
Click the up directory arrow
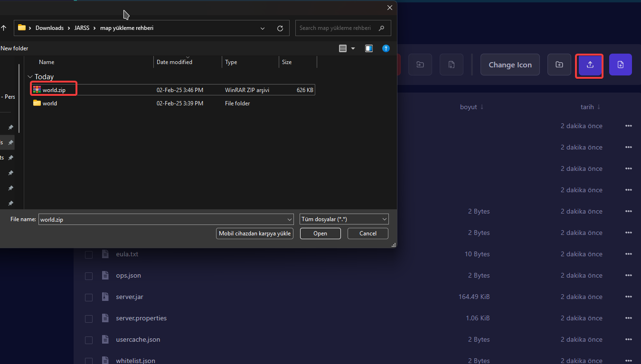(4, 28)
